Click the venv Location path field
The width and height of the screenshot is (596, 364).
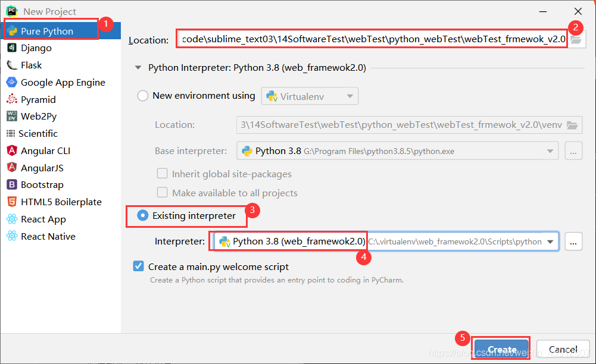point(409,125)
